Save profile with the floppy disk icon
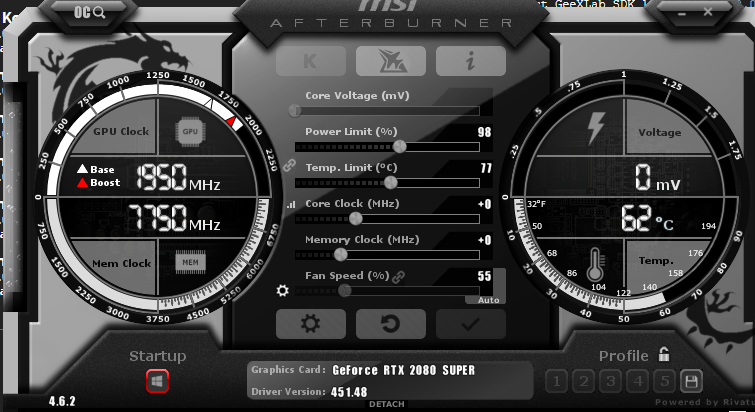Viewport: 755px width, 412px height. (691, 382)
